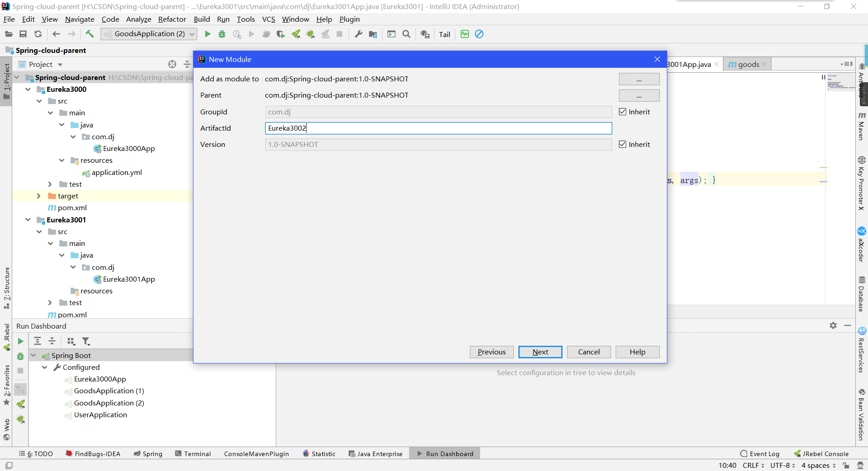Select application.yml file in tree
868x471 pixels.
coord(117,172)
